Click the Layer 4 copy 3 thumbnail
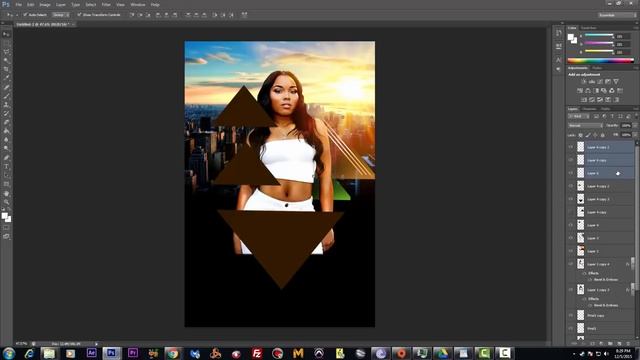This screenshot has height=360, width=640. 580,199
